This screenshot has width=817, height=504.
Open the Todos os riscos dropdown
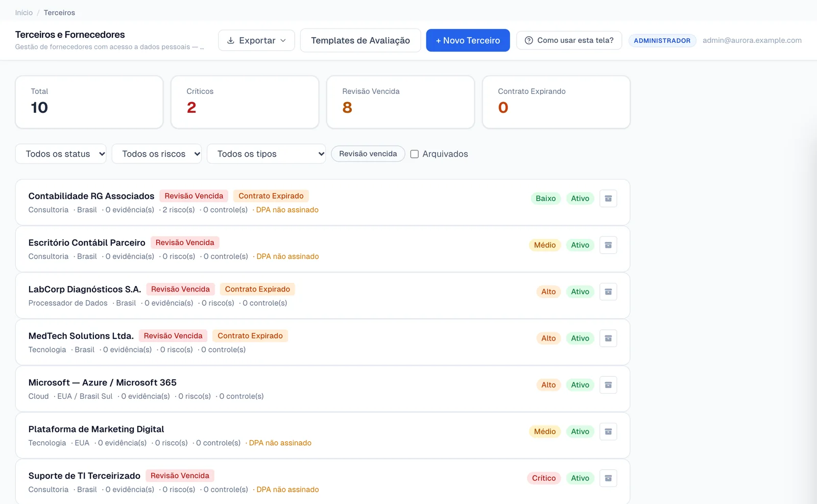(x=157, y=154)
